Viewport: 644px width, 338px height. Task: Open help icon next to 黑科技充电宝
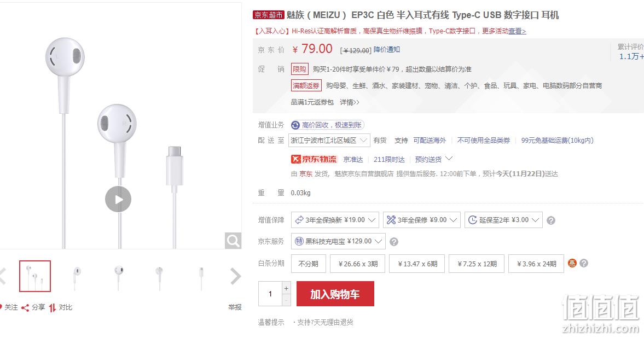pos(394,242)
